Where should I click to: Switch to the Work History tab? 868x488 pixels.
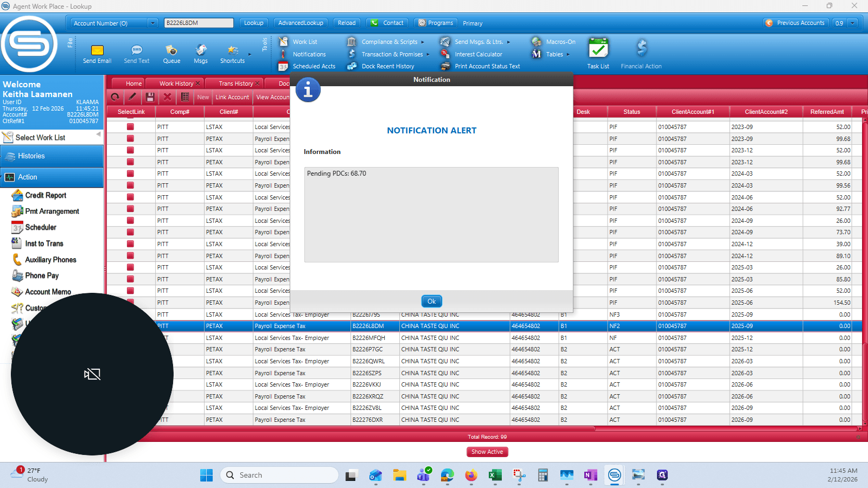tap(176, 84)
